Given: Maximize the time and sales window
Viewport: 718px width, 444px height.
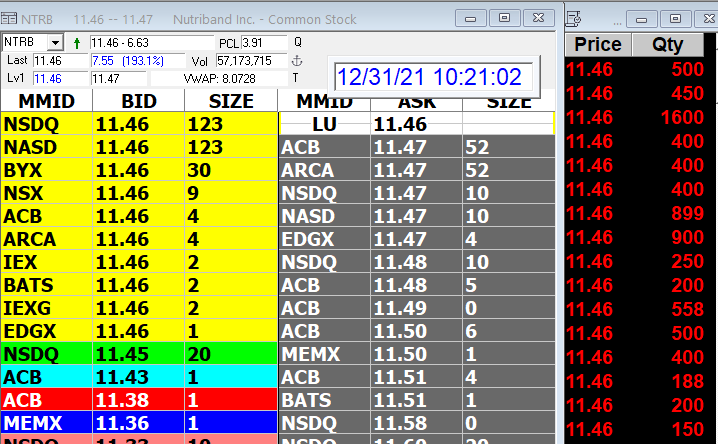Looking at the screenshot, I should (x=675, y=19).
